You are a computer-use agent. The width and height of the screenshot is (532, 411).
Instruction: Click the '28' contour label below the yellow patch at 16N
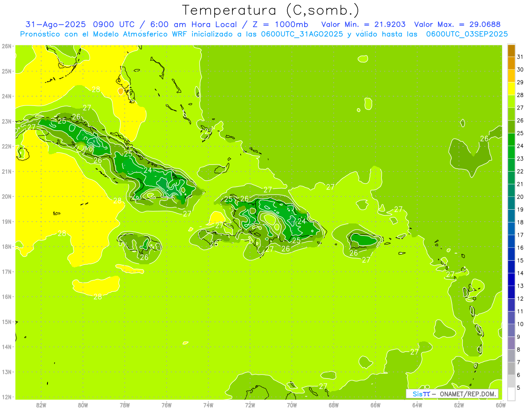tap(98, 297)
